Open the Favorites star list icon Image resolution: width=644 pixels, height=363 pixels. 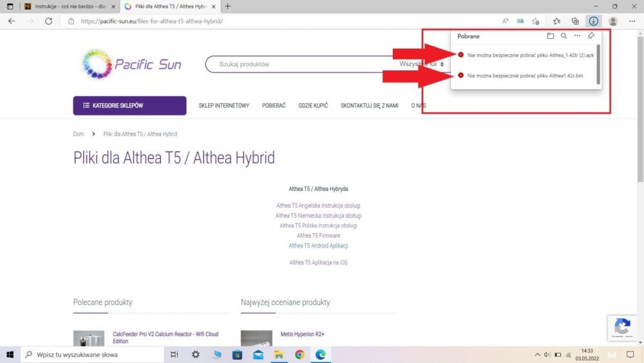pos(557,21)
